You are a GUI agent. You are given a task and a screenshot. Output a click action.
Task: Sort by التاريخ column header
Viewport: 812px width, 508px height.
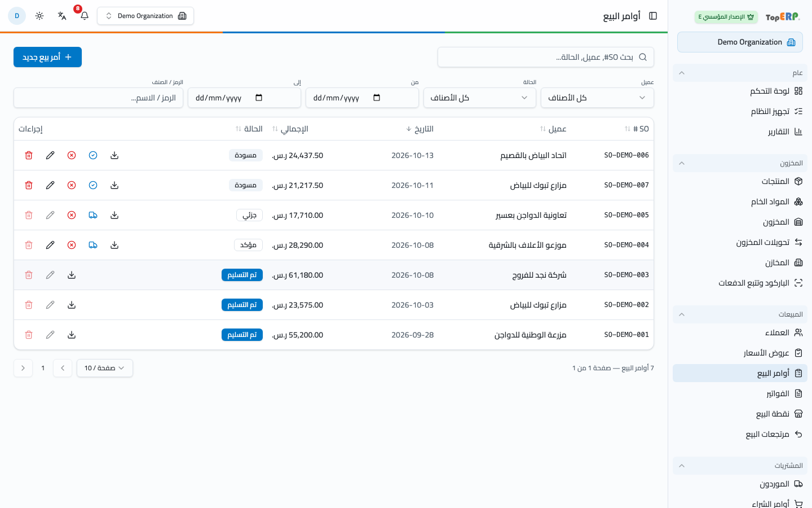click(420, 129)
